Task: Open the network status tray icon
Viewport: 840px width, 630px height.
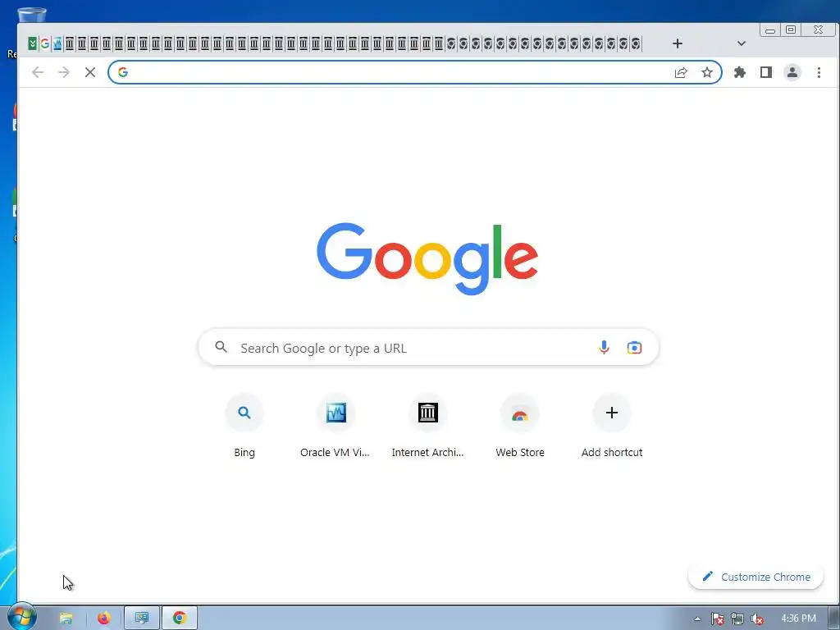Action: tap(737, 619)
